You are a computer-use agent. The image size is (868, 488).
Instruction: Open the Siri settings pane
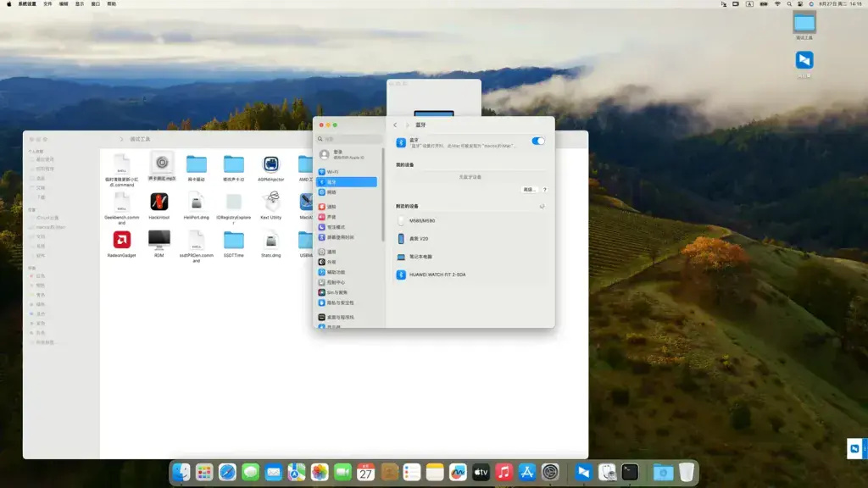click(347, 292)
